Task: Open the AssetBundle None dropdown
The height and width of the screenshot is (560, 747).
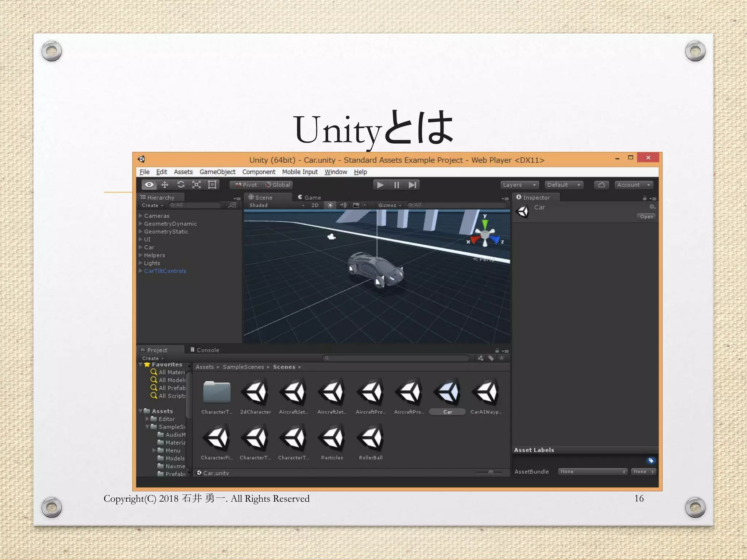Action: tap(592, 471)
